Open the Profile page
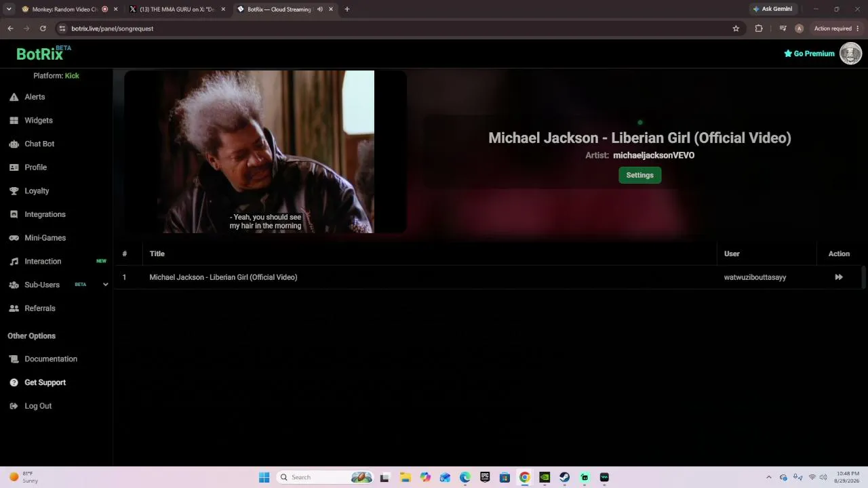The width and height of the screenshot is (868, 488). tap(35, 167)
